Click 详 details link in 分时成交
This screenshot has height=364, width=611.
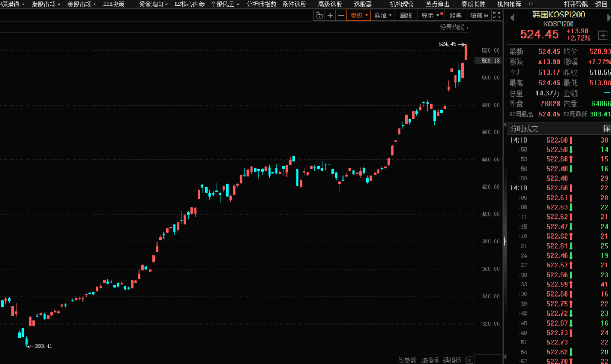606,128
